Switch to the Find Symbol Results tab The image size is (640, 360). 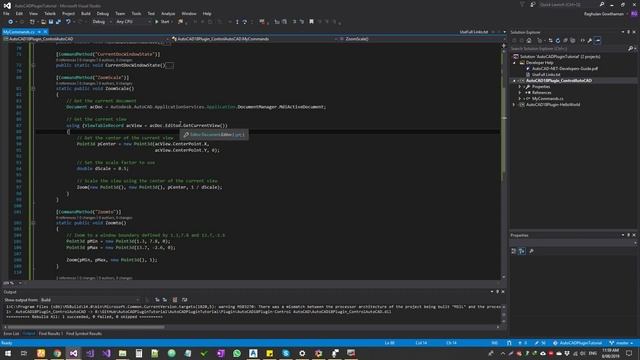[84, 334]
